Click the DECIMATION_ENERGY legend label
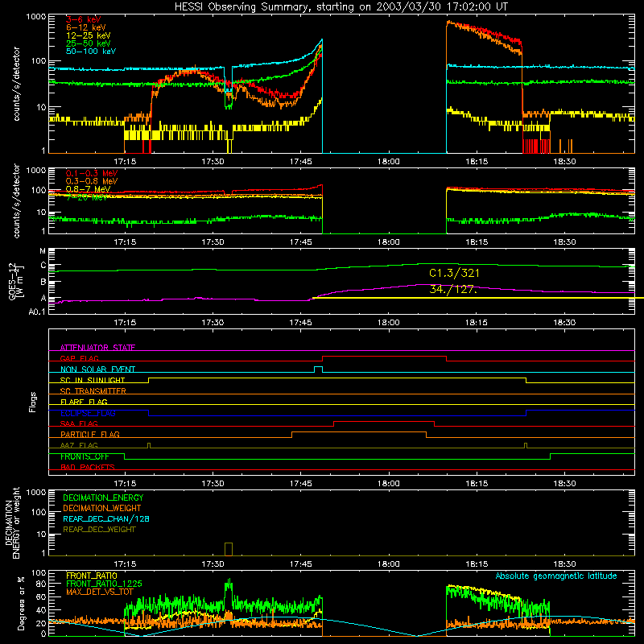 [x=103, y=497]
